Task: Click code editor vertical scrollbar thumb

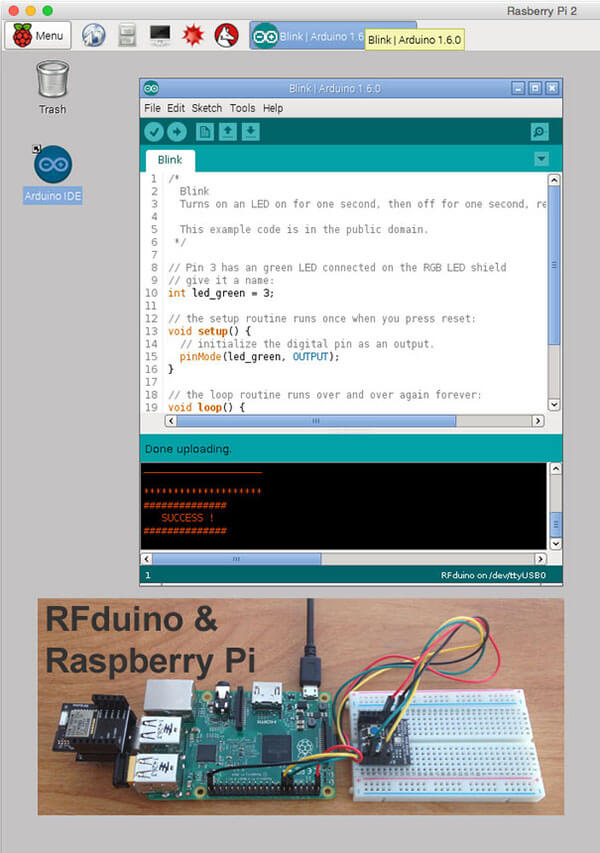Action: (554, 265)
